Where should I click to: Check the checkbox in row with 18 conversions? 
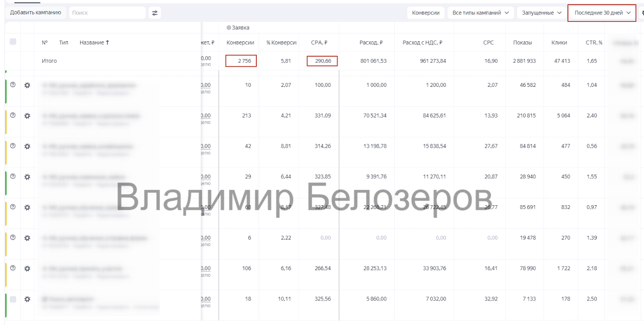coord(13,299)
